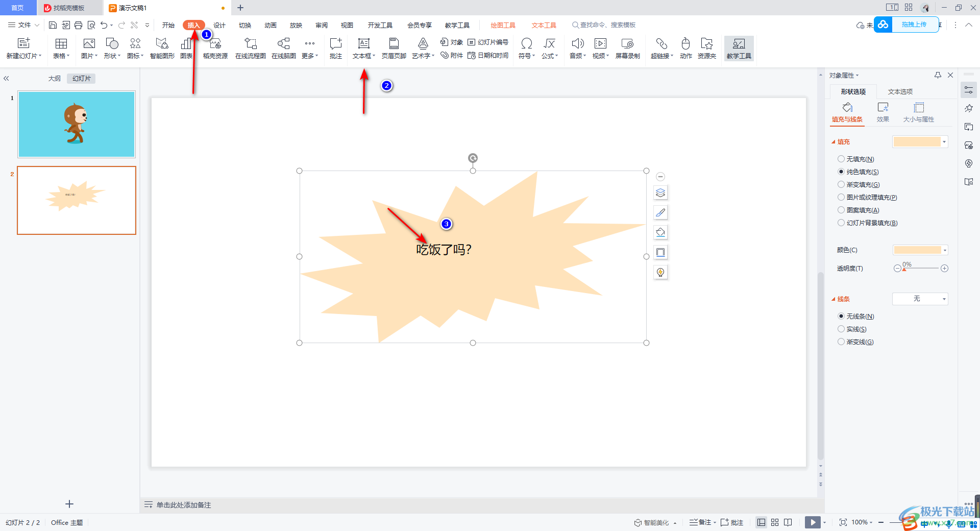980x531 pixels.
Task: Start Screen Recording tool
Action: point(627,49)
